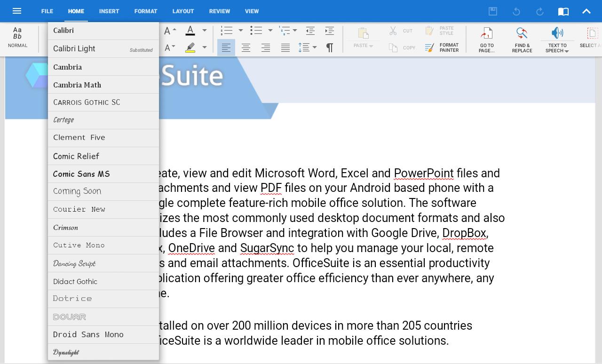Open the Insert tab
The height and width of the screenshot is (364, 602).
click(x=109, y=11)
